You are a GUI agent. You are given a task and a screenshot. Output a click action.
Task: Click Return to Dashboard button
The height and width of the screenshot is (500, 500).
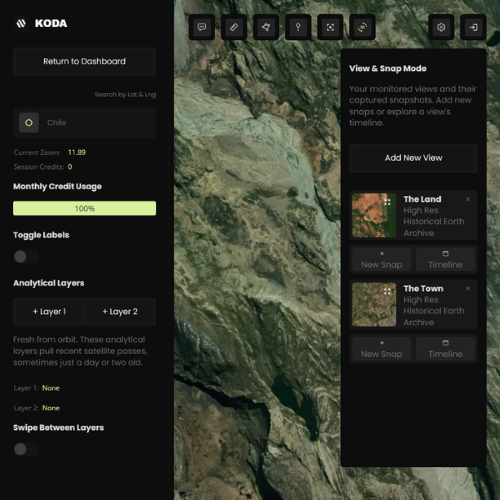click(84, 61)
